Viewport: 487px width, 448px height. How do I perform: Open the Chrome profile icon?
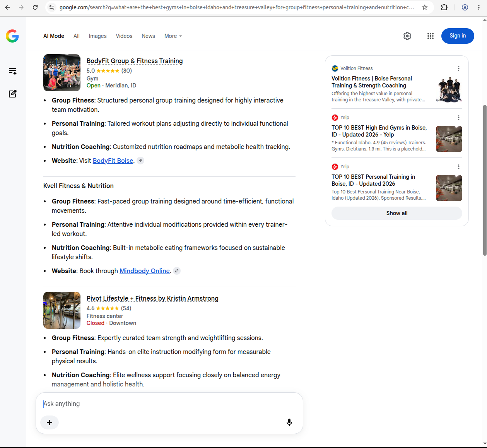tap(465, 7)
